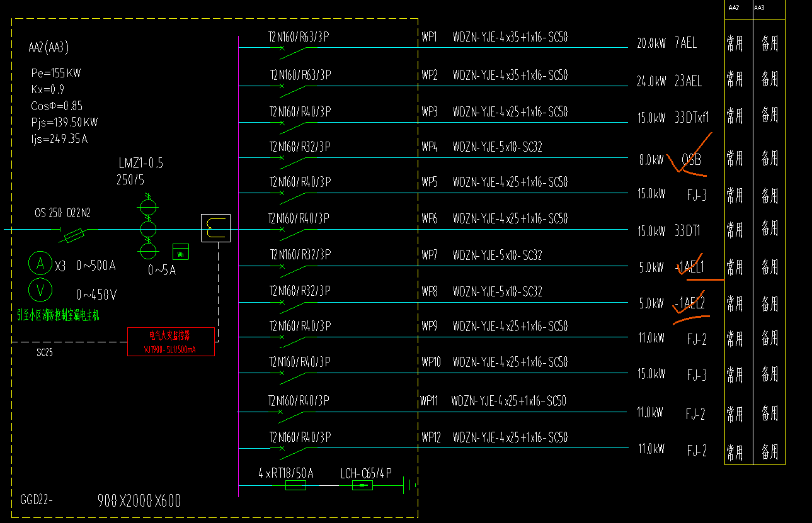The height and width of the screenshot is (523, 812).
Task: Click the 4xRT18/50A fuse label
Action: pyautogui.click(x=286, y=473)
